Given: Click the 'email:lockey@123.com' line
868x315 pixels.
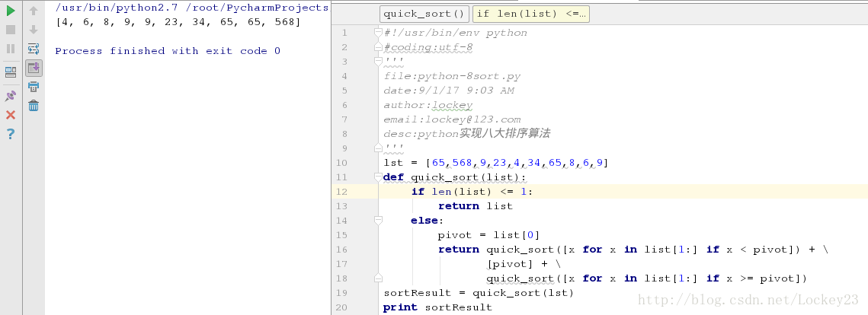Looking at the screenshot, I should (x=452, y=119).
